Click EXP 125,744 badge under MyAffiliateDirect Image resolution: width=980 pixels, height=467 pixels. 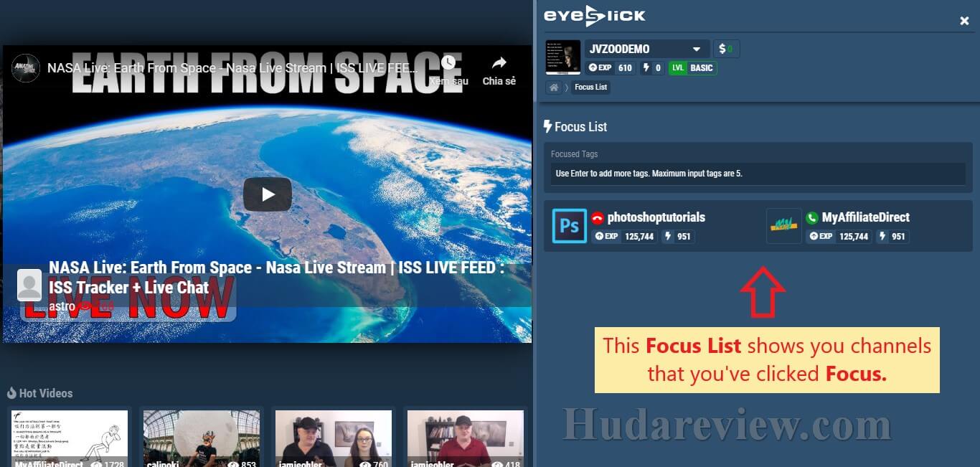(839, 236)
